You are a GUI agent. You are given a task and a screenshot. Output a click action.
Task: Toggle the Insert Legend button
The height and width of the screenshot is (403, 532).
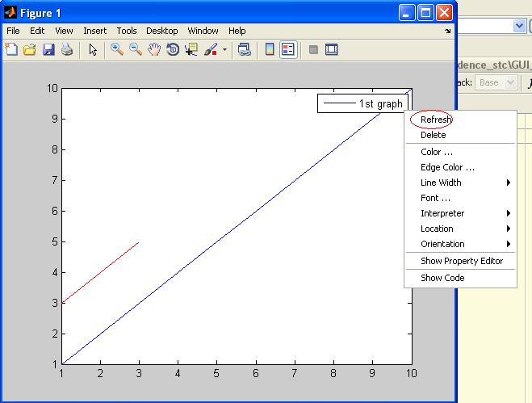(x=288, y=49)
